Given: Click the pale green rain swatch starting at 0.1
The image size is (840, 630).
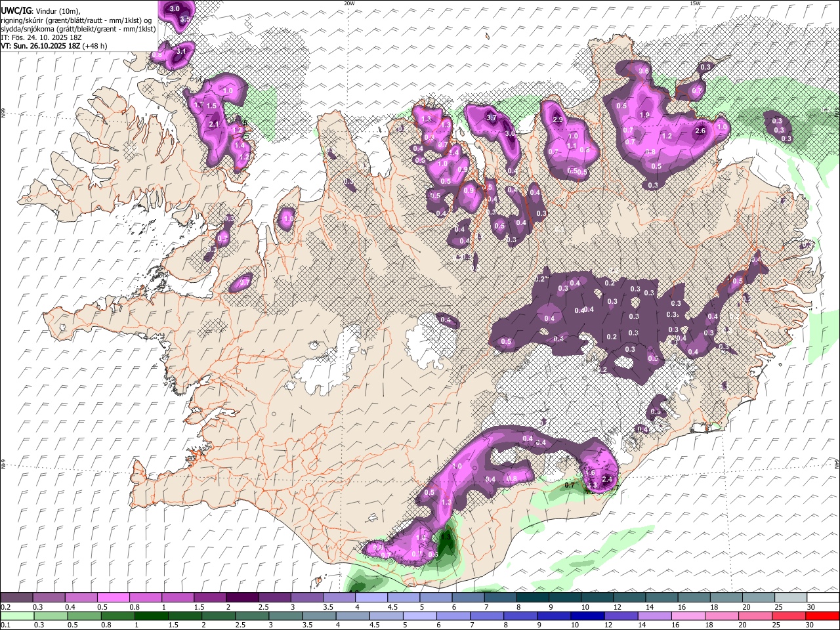Looking at the screenshot, I should coord(16,616).
